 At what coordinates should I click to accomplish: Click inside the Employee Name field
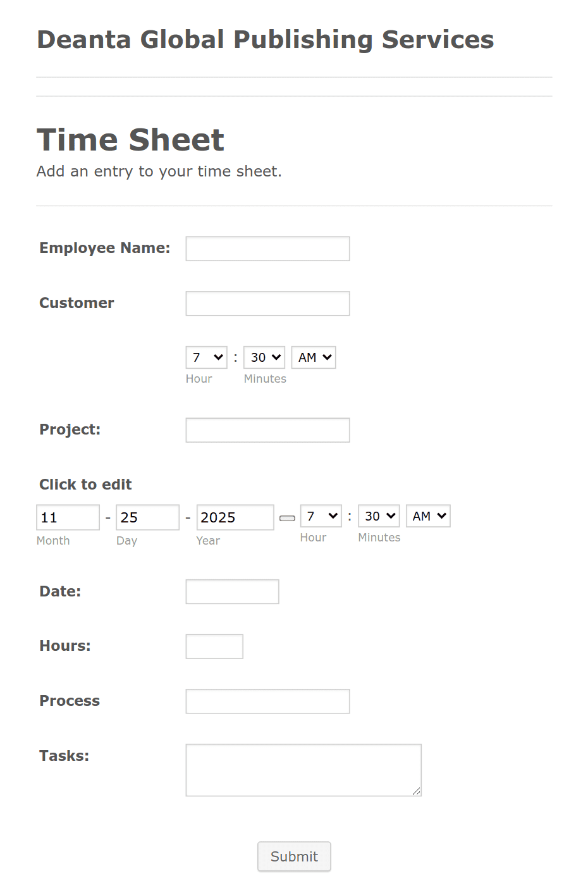pyautogui.click(x=267, y=248)
